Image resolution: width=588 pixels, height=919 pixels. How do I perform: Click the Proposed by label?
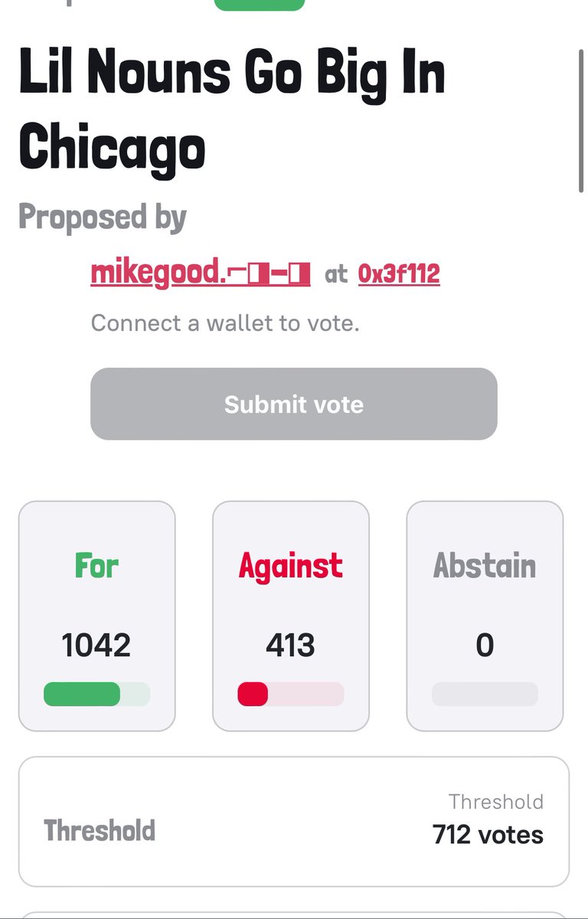click(103, 217)
